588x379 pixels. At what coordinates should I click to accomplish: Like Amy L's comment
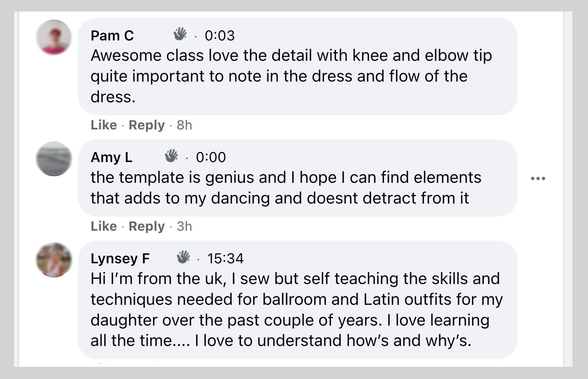[x=103, y=226]
